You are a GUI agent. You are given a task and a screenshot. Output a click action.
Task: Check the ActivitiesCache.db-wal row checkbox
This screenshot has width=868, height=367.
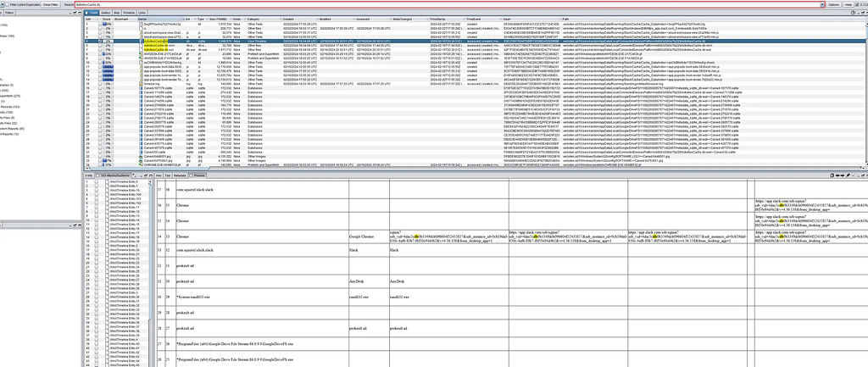tap(100, 49)
